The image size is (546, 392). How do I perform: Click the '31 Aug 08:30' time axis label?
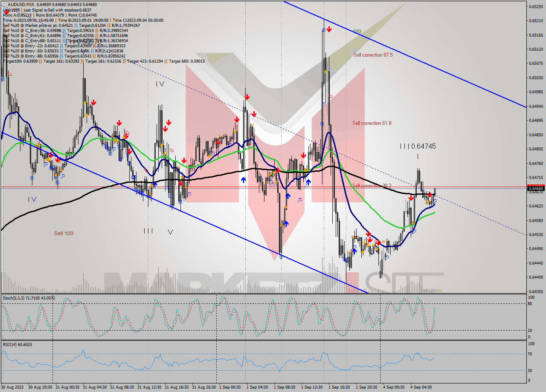click(122, 387)
